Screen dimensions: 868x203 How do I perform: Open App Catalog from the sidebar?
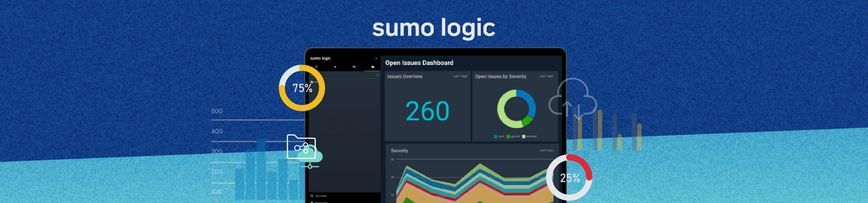point(321,196)
